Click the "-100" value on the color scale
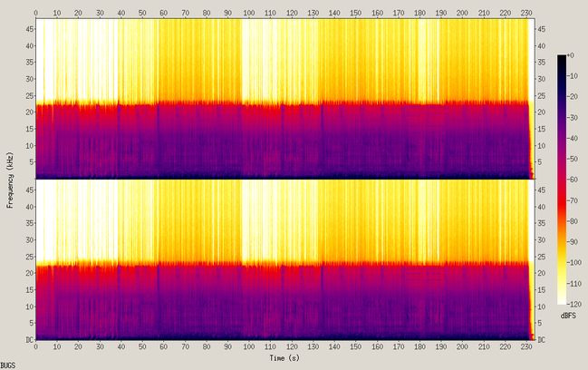Screen dimensions: 588x370 (575, 263)
